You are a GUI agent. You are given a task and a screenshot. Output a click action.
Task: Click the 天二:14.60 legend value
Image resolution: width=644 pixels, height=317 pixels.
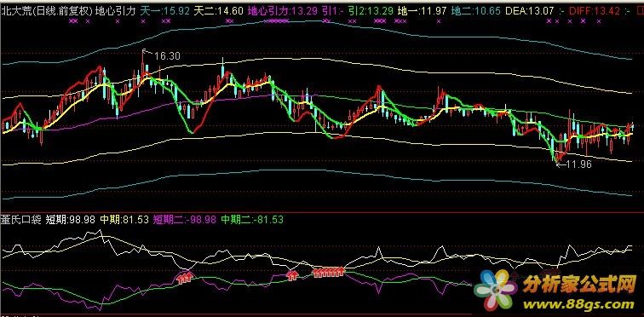coord(218,11)
